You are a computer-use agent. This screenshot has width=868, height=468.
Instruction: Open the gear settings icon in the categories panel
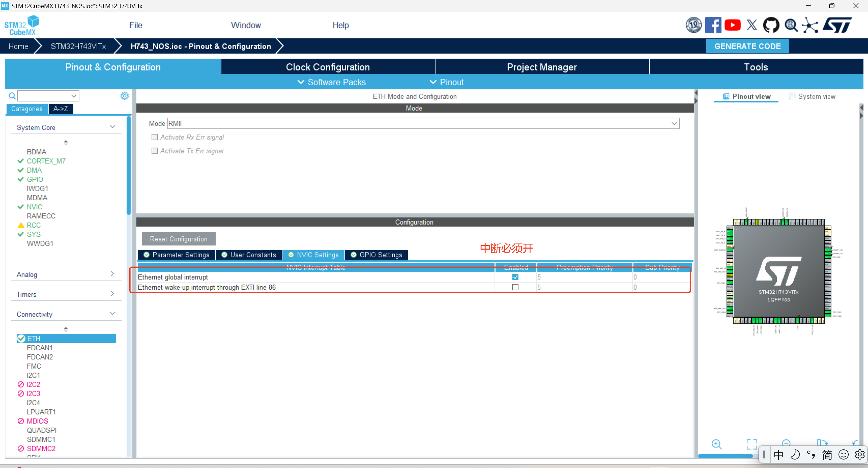click(x=124, y=96)
